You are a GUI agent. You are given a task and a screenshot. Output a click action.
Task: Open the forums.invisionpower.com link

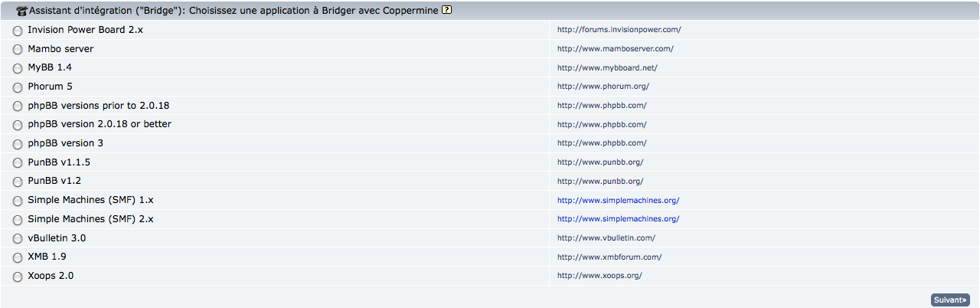pyautogui.click(x=619, y=30)
